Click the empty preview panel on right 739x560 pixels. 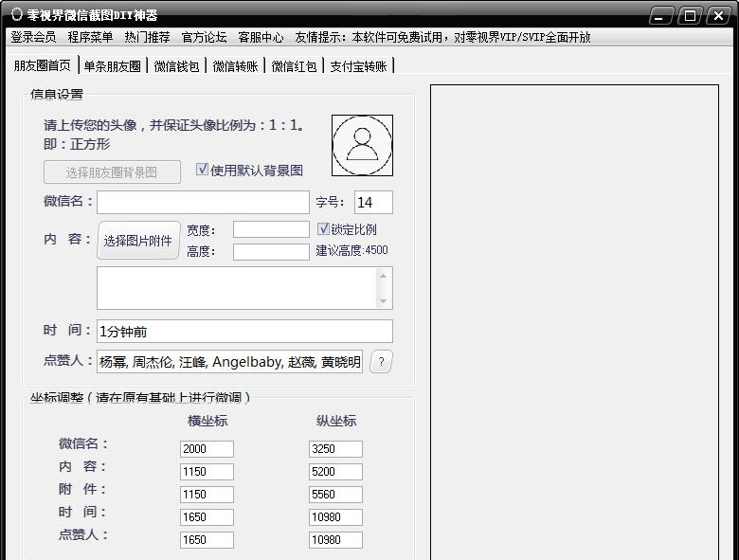pyautogui.click(x=574, y=322)
